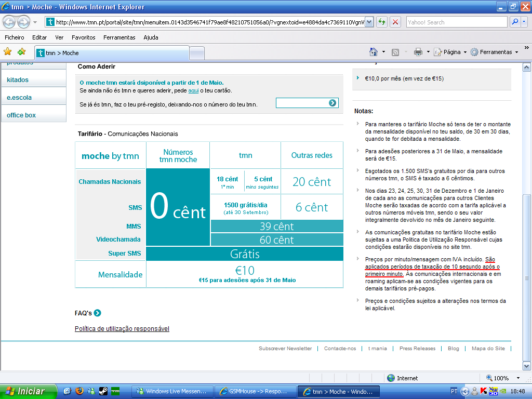Open a new blank tab button
The image size is (532, 399).
pyautogui.click(x=197, y=54)
